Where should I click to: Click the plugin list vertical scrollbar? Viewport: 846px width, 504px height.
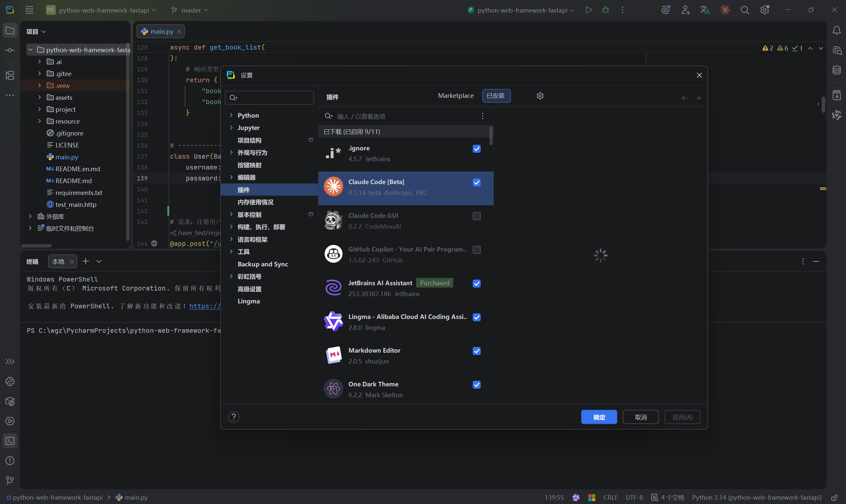click(x=491, y=136)
